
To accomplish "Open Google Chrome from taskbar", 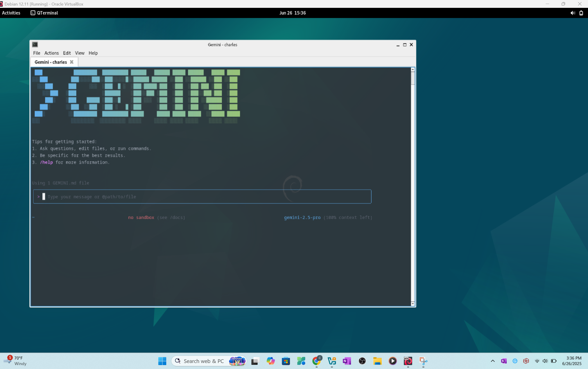I will click(x=317, y=361).
